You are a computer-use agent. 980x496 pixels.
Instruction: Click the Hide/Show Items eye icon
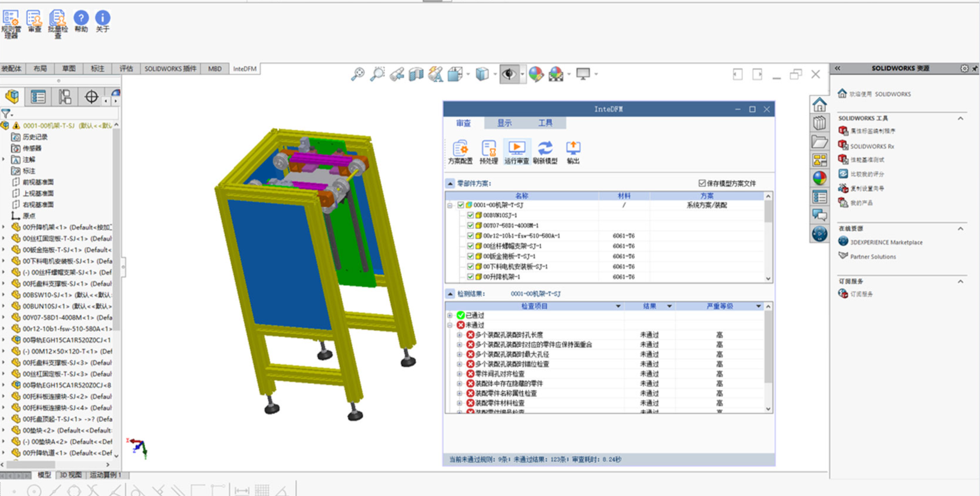509,74
